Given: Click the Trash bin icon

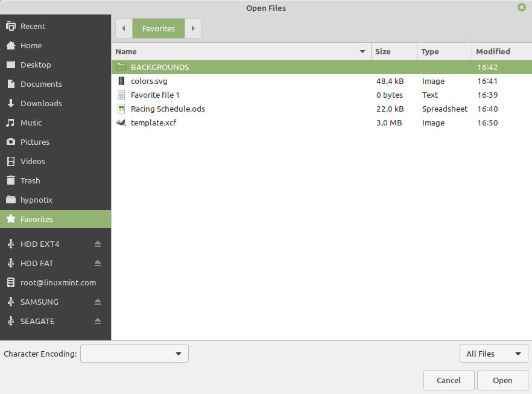Looking at the screenshot, I should [11, 180].
